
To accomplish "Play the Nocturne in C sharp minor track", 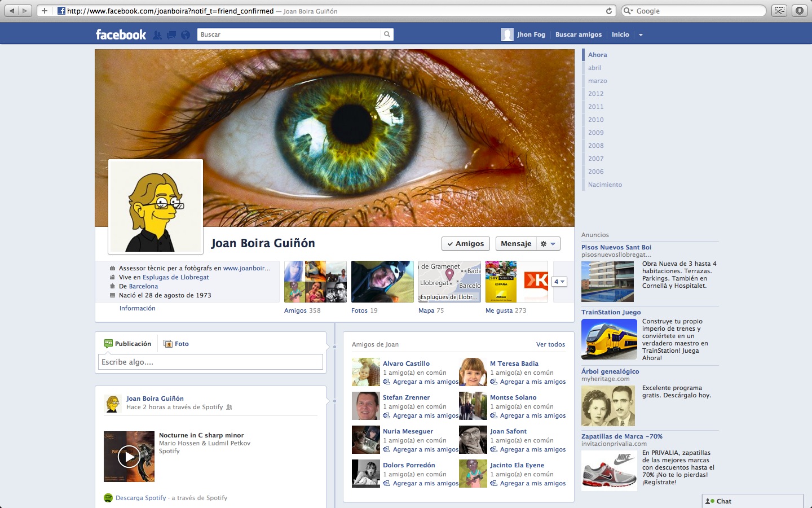I will 129,457.
